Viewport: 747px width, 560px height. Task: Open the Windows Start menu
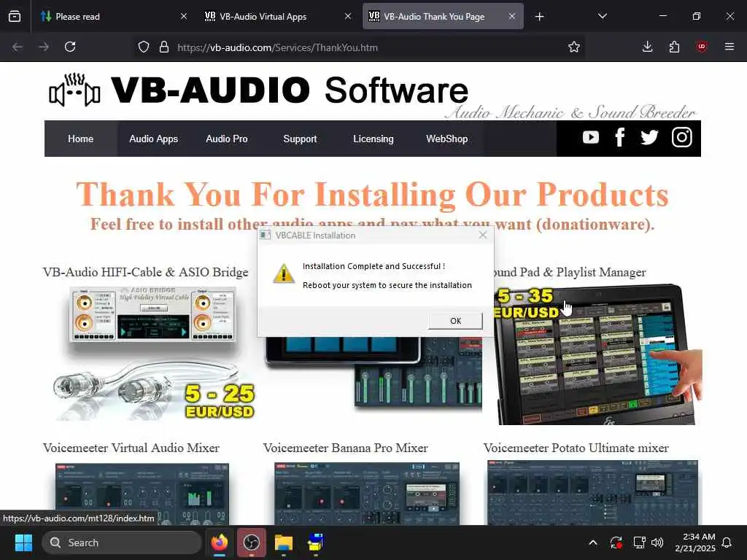coord(23,542)
